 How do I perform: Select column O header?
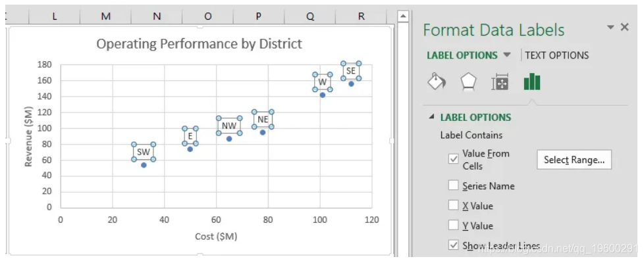(x=208, y=16)
